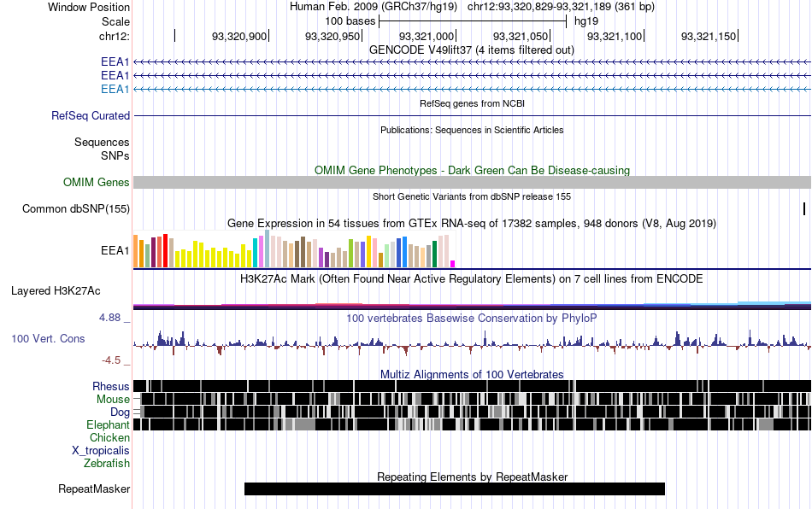The image size is (812, 509).
Task: Click the PhyloP conservation signal graph
Action: 472,342
